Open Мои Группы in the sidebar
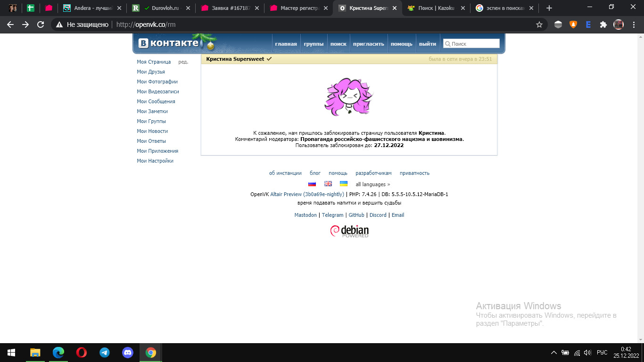Image resolution: width=644 pixels, height=362 pixels. point(151,121)
